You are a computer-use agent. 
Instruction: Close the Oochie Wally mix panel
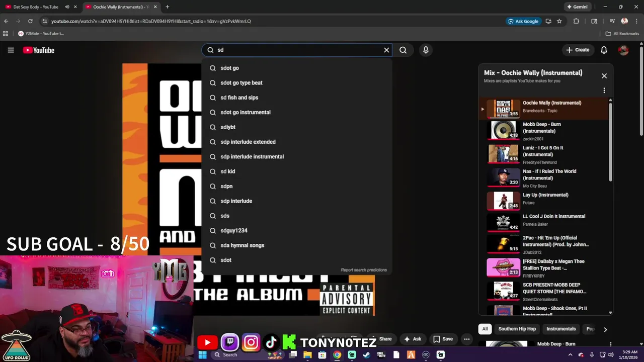[x=604, y=76]
